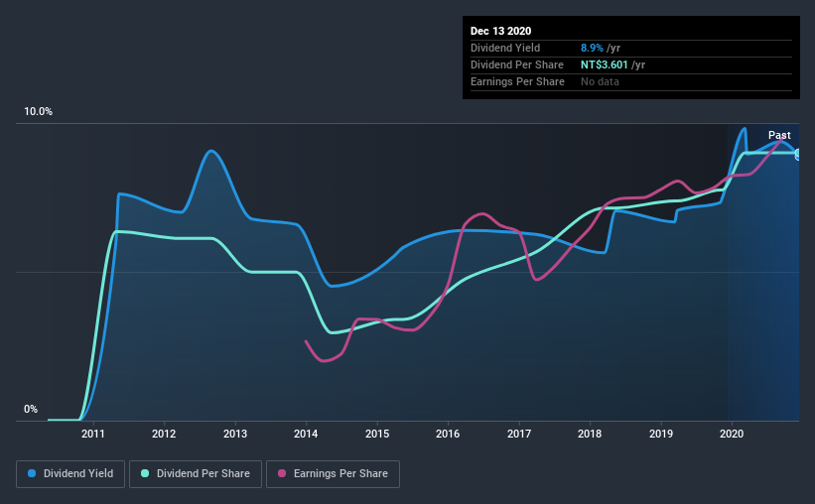The width and height of the screenshot is (815, 504).
Task: Select the 2019 x-axis label
Action: click(660, 434)
